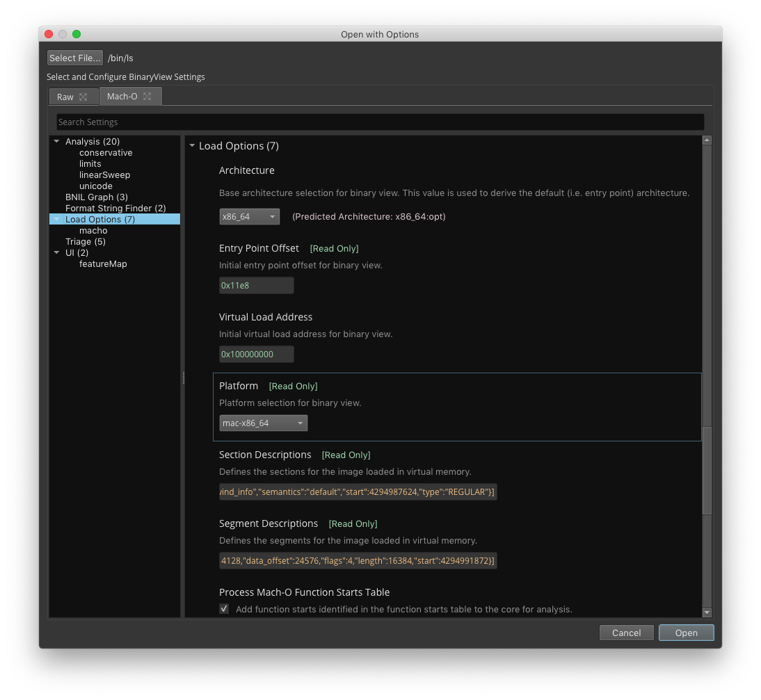Open the Platform mac-x86_64 dropdown
761x700 pixels.
pos(263,423)
